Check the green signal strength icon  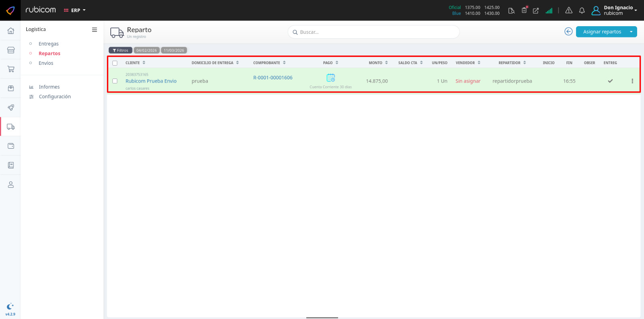(x=549, y=10)
